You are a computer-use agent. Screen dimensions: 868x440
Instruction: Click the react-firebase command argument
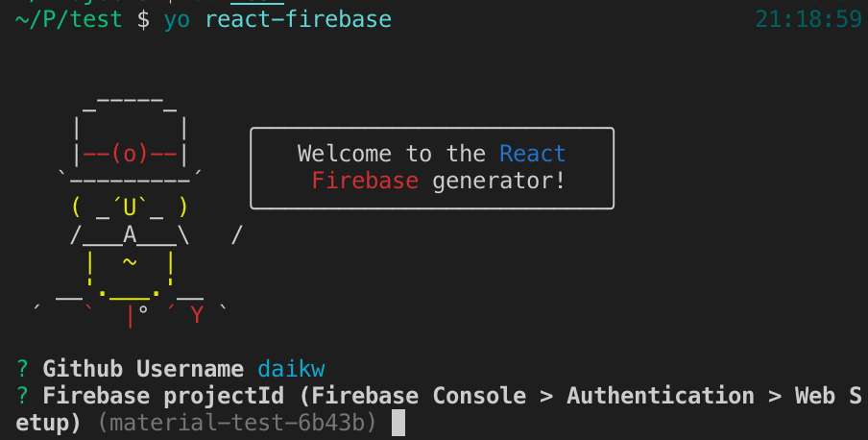tap(298, 19)
